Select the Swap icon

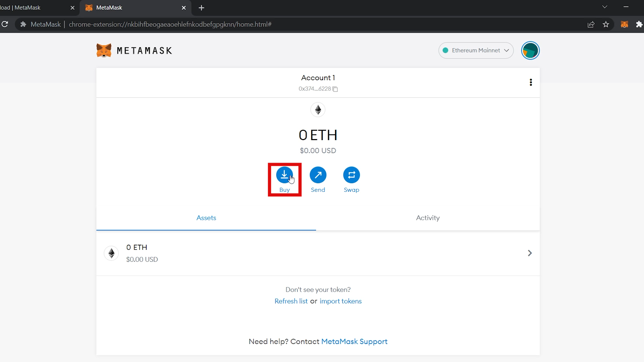(351, 175)
